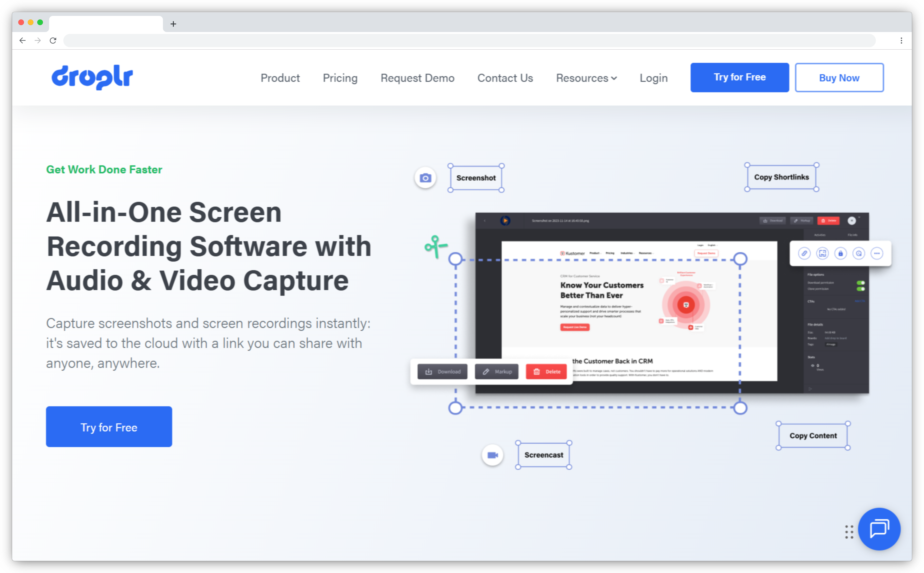Disable Clone permission
This screenshot has height=573, width=924.
(861, 289)
